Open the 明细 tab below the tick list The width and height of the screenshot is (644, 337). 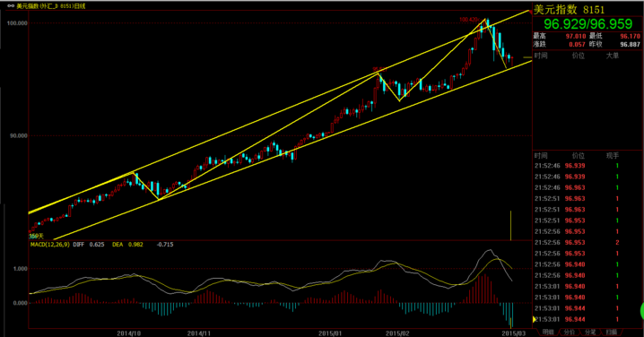548,333
